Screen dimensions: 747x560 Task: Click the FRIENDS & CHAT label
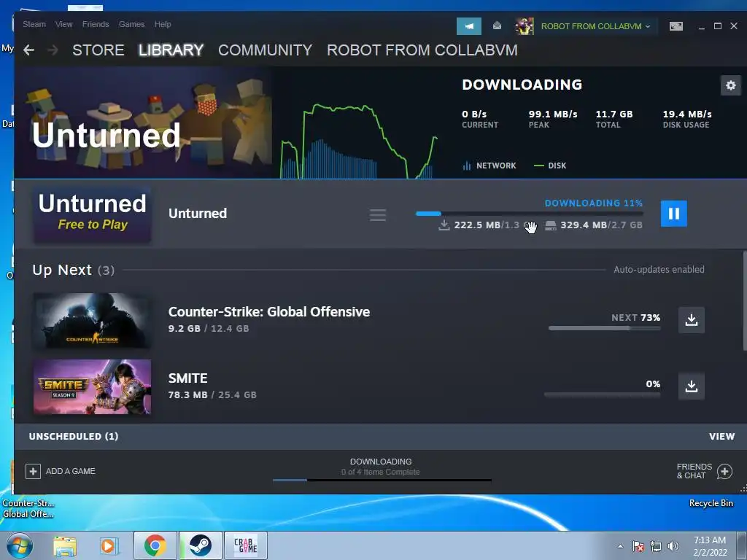[694, 471]
